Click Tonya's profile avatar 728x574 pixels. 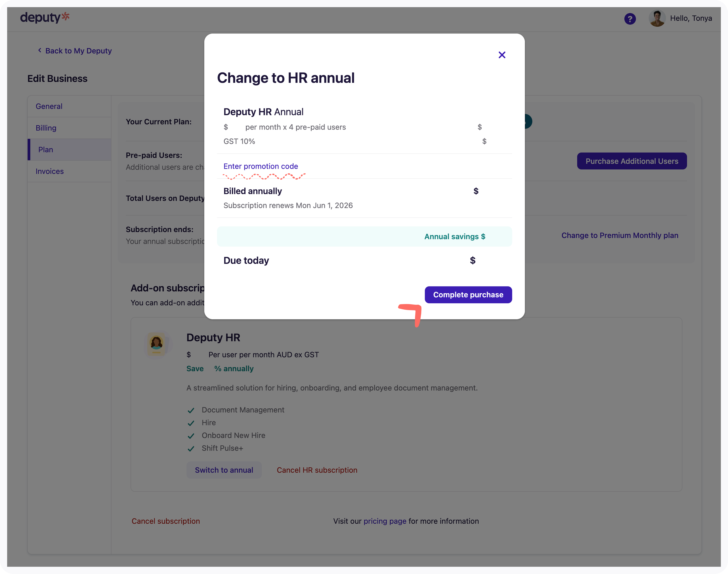pos(657,18)
